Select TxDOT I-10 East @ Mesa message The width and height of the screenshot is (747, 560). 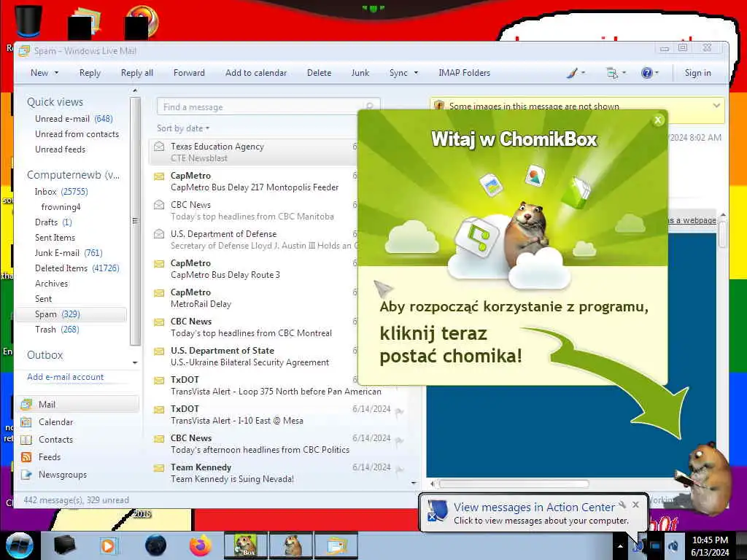(278, 415)
